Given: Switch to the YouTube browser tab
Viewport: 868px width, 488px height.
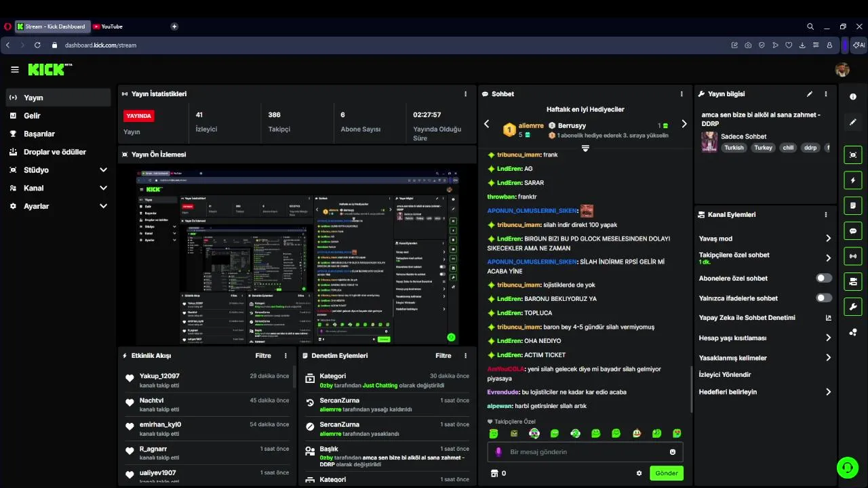Looking at the screenshot, I should [108, 26].
